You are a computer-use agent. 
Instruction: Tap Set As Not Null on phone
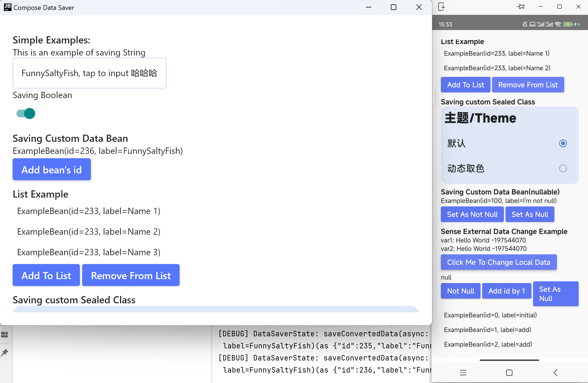472,214
